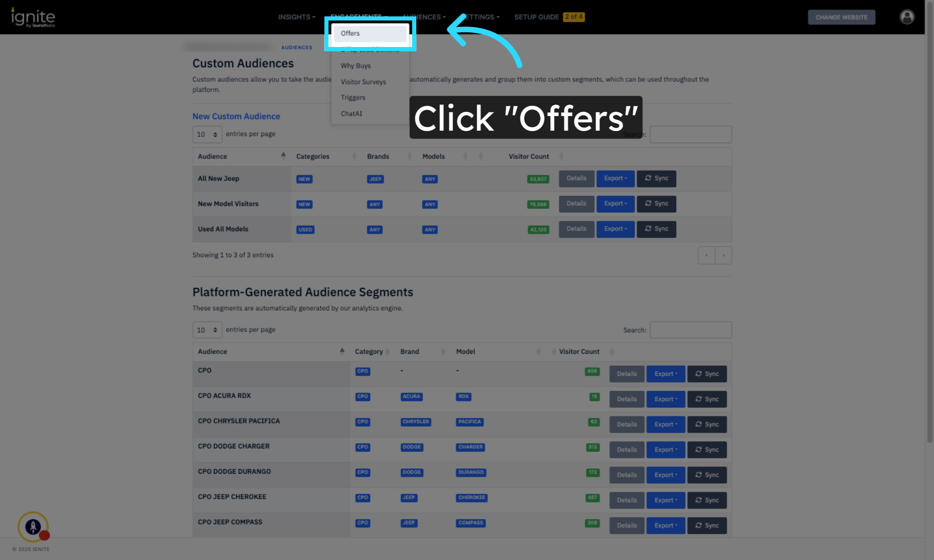Go to previous page of custom audiences
The height and width of the screenshot is (560, 934).
[706, 256]
